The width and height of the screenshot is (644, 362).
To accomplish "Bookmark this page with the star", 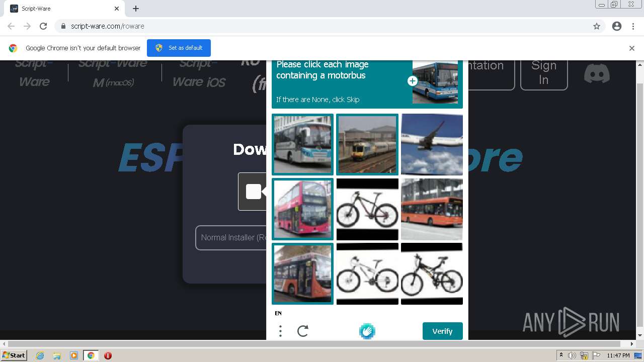I will [x=597, y=26].
